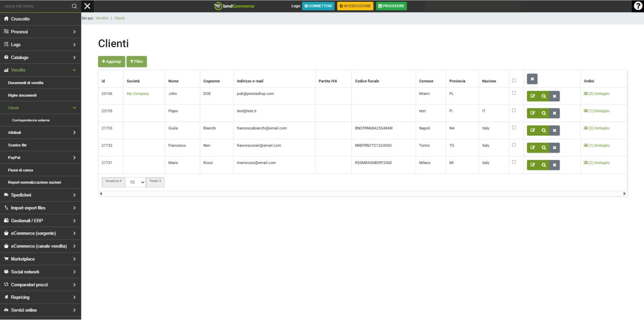644x320 pixels.
Task: Click the magnifier view icon for Pippo
Action: 544,113
